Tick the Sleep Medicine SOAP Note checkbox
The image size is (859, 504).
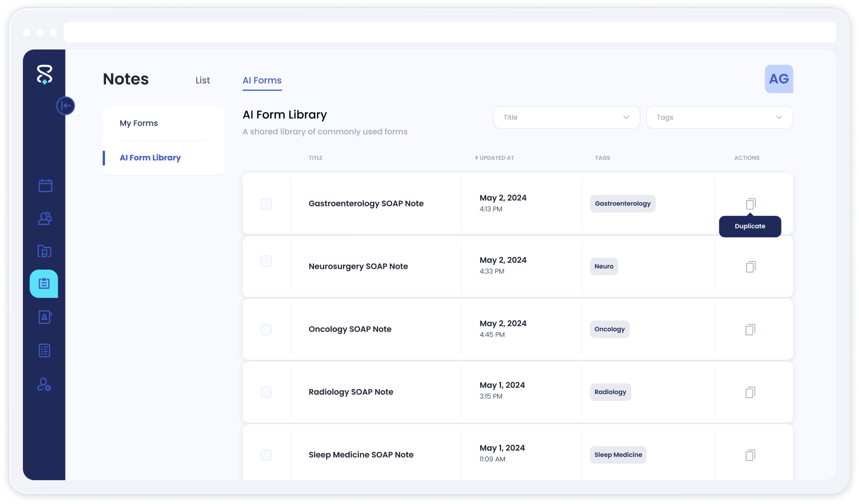266,455
